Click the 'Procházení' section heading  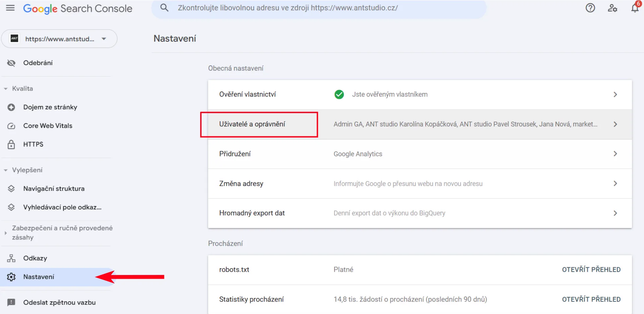[x=225, y=243]
